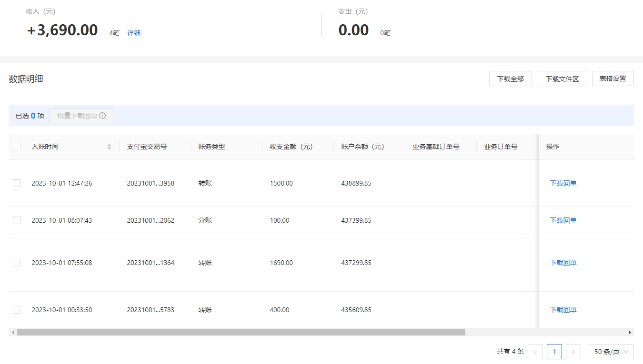Viewport: 643px width, 364px height.
Task: Go to previous page with left arrow
Action: click(x=535, y=352)
